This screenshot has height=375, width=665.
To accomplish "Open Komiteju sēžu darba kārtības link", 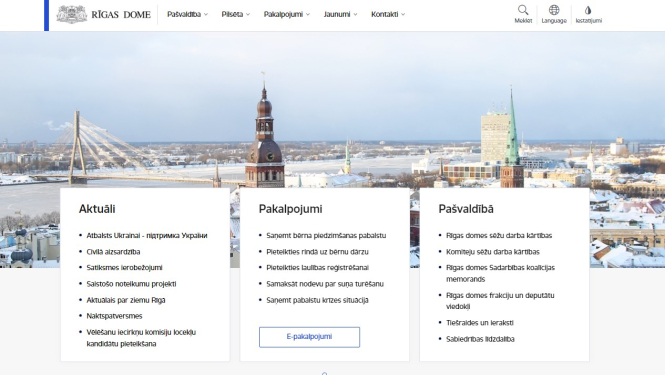I will click(493, 252).
